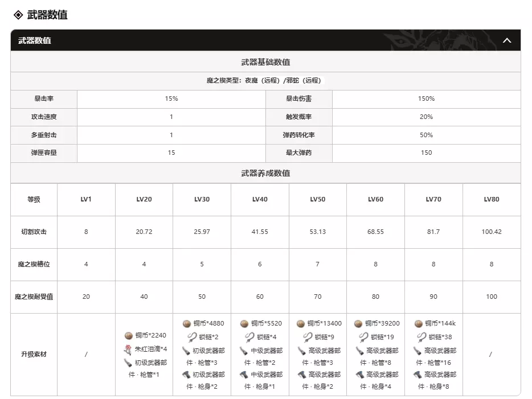Viewport: 532px width, 399px height.
Task: Click the 魔之楔类型 row text
Action: point(264,81)
